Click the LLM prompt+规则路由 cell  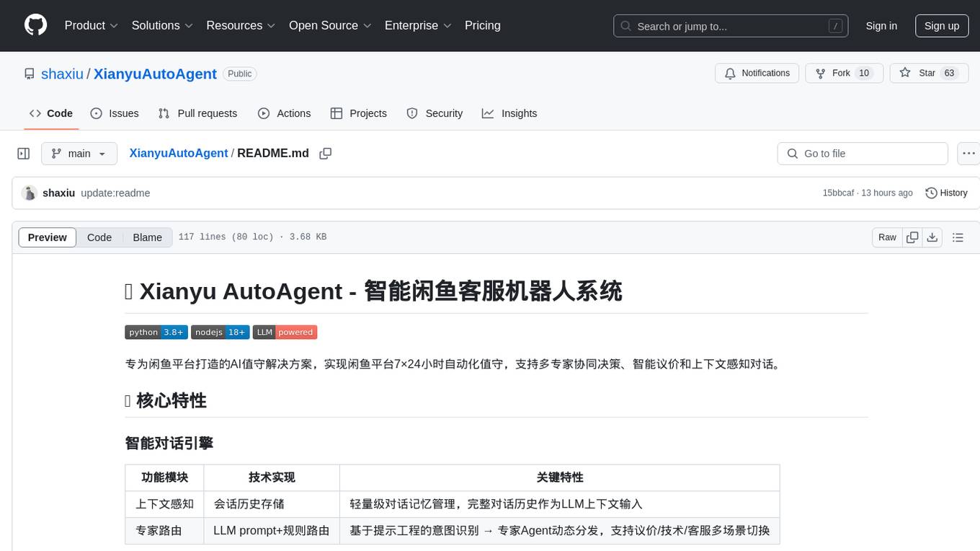pos(272,531)
